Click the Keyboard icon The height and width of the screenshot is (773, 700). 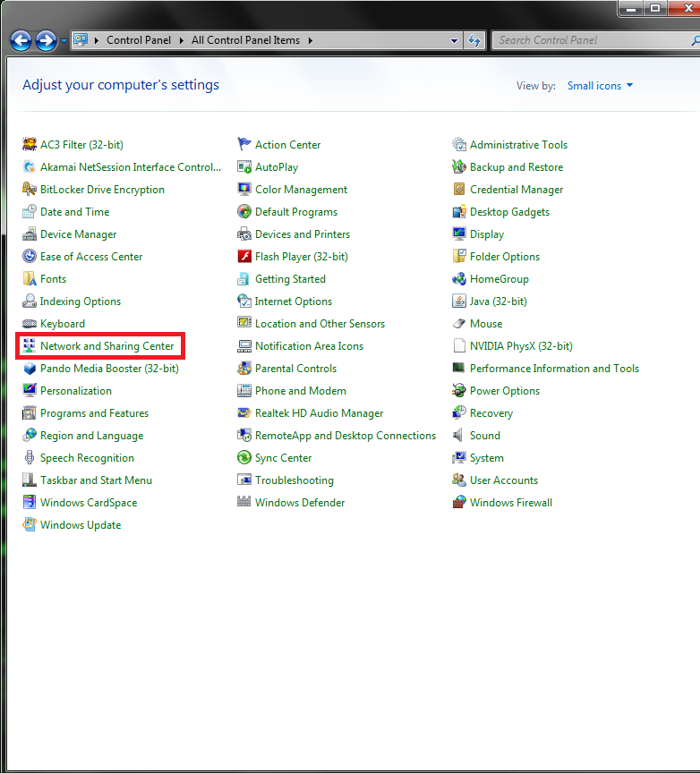[30, 323]
